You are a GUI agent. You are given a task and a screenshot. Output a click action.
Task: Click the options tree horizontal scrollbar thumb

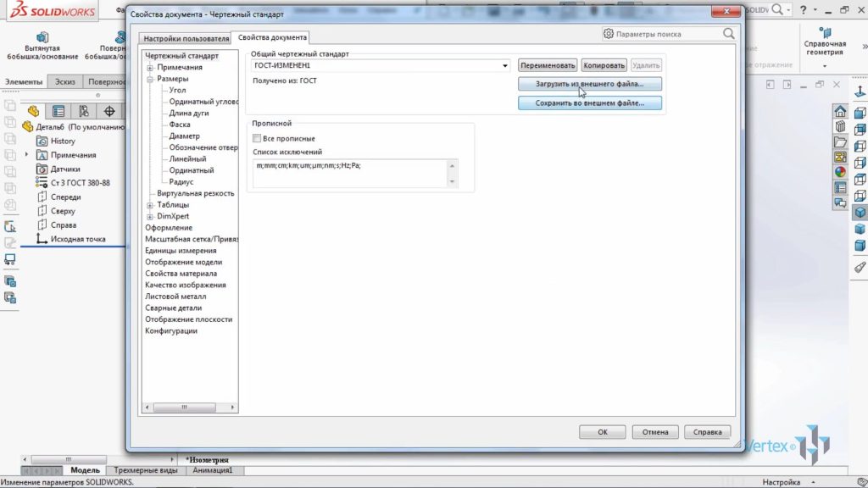tap(184, 408)
